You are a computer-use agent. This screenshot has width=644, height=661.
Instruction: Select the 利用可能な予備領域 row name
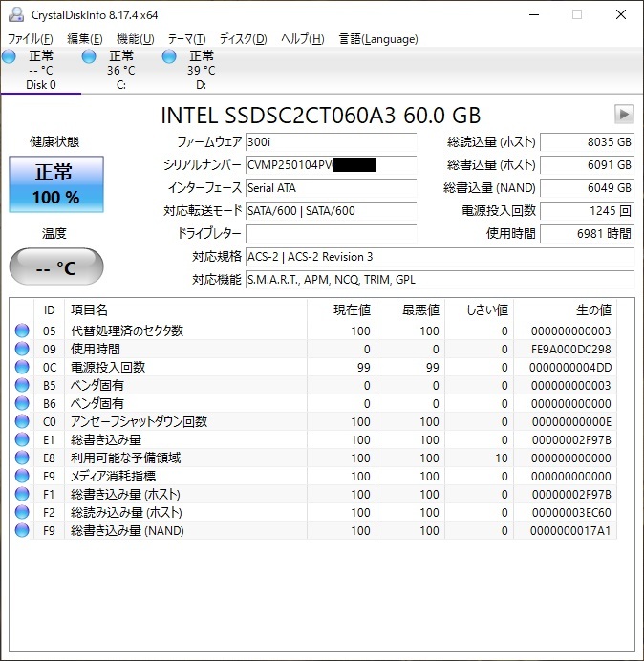click(x=126, y=458)
